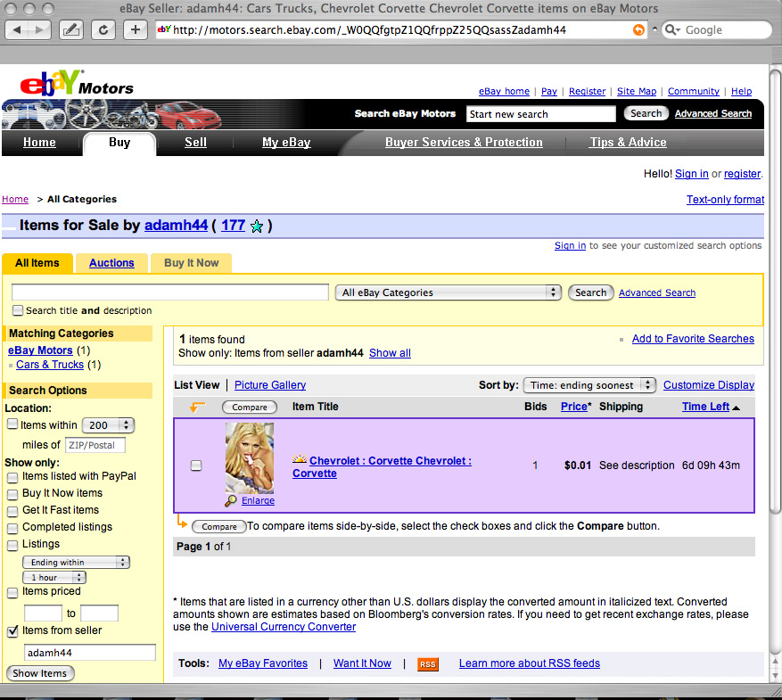Open the All eBay Categories dropdown
Screen dimensions: 782x700
[449, 292]
